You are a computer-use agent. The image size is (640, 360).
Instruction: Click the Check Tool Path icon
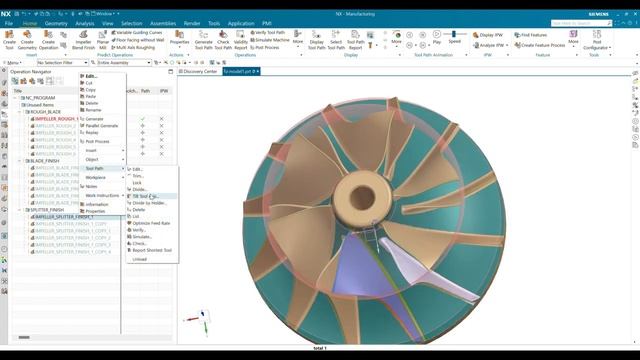pyautogui.click(x=223, y=40)
